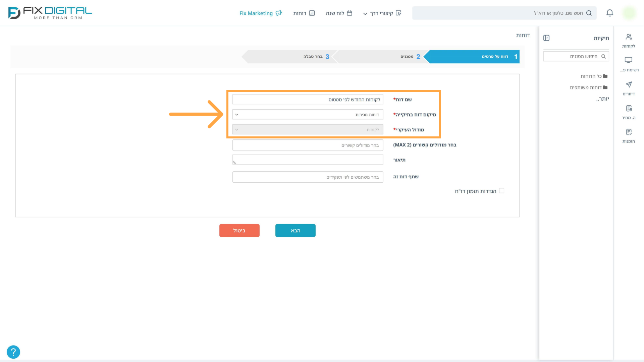Open the דוחות menu in top bar
Viewport: 644px width, 362px height.
click(x=304, y=13)
